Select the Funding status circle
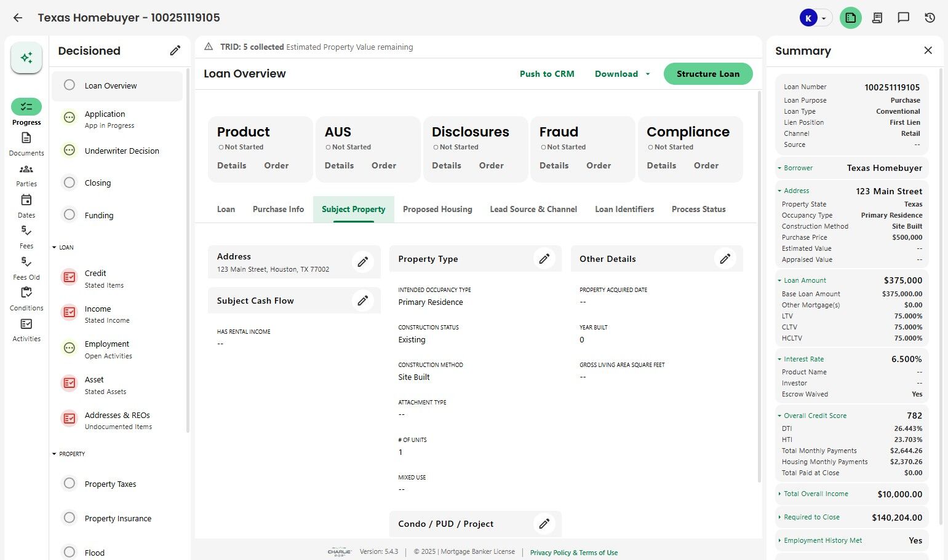Screen dimensions: 948x560 point(70,215)
